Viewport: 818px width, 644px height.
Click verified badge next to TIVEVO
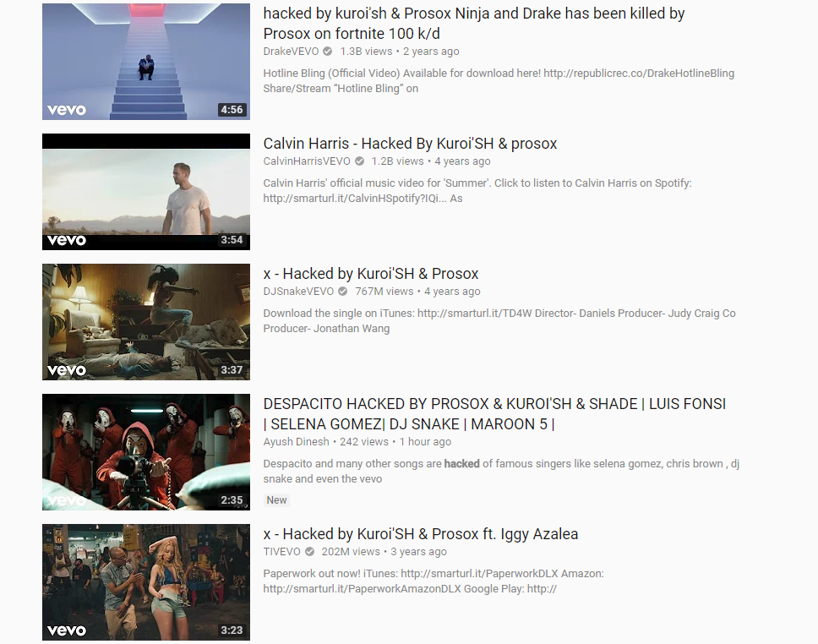(309, 552)
